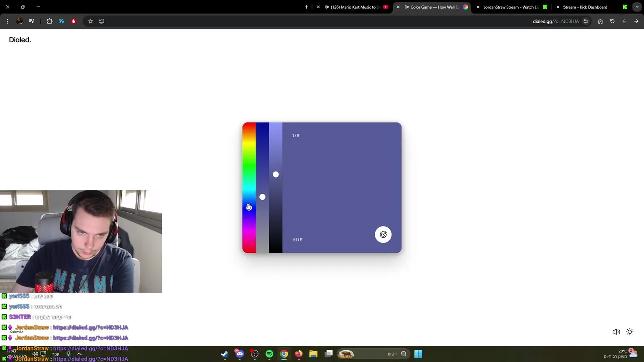
Task: Close the Color Game tab
Action: (398, 7)
